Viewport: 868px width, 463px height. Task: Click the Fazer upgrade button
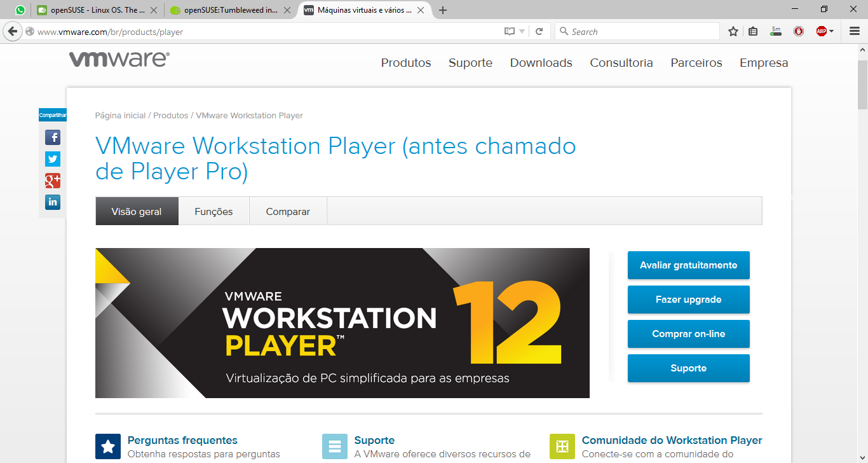(x=689, y=300)
